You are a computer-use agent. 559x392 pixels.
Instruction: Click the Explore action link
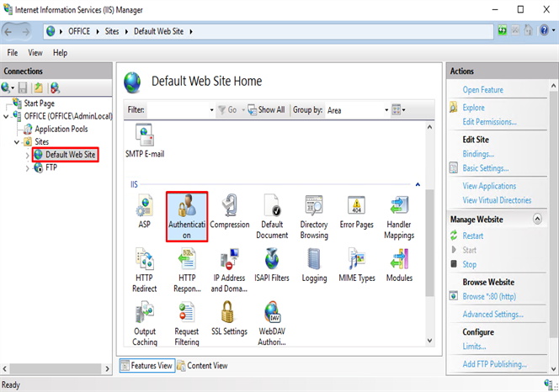coord(473,108)
